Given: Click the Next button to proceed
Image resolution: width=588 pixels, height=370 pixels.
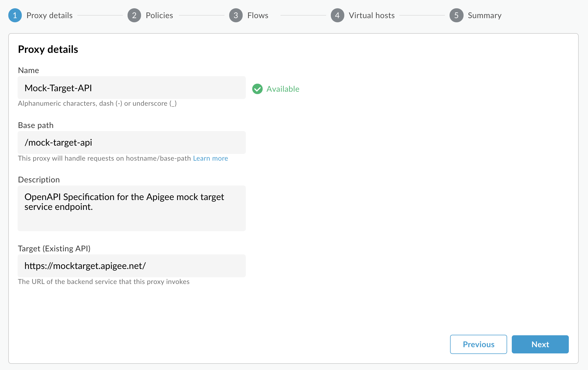Looking at the screenshot, I should tap(540, 344).
